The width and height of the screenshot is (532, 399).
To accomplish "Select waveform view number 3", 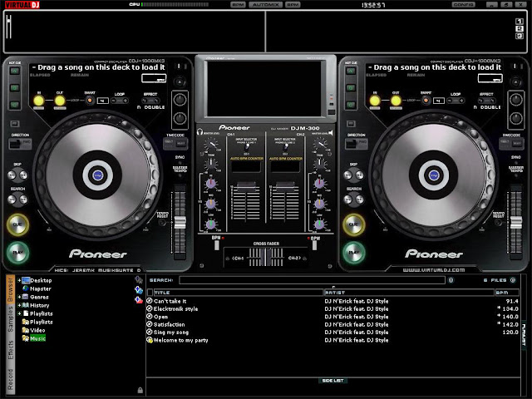I will click(519, 36).
